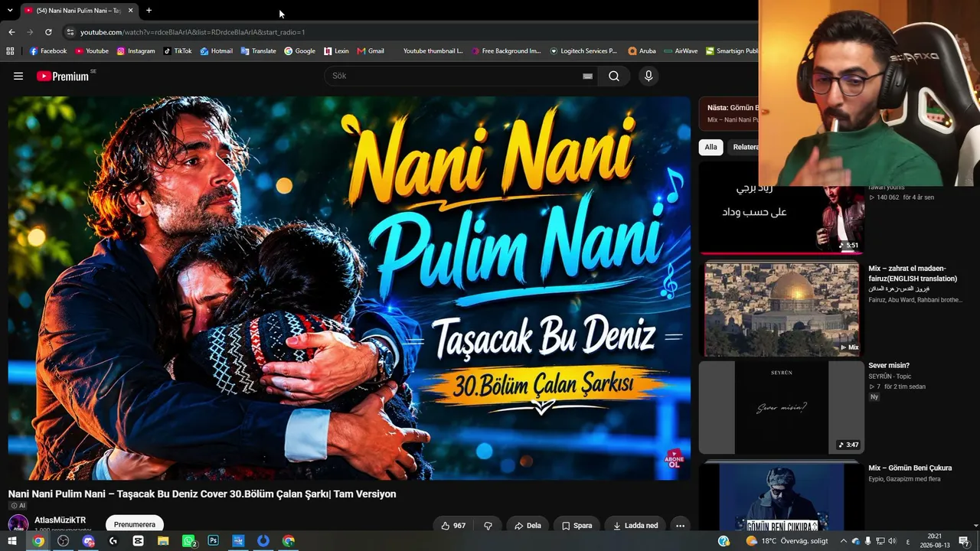Select the Nani Nani Pulim Nani browser tab
The image size is (980, 551).
(78, 10)
